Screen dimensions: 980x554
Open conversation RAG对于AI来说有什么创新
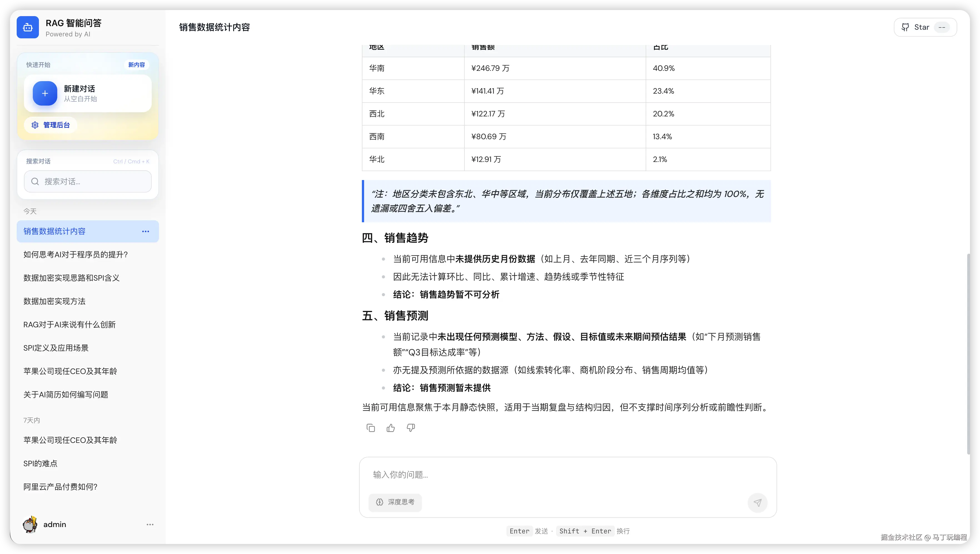(69, 325)
